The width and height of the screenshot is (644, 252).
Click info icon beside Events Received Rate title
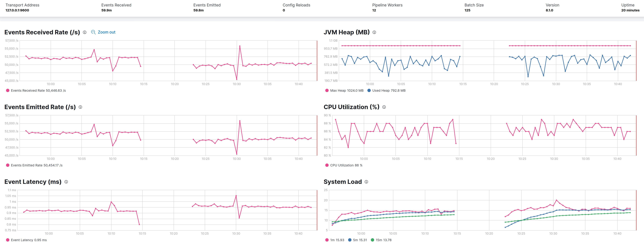pos(84,32)
